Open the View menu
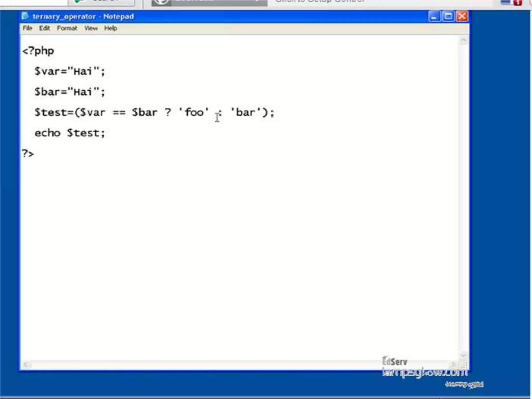The height and width of the screenshot is (399, 532). pyautogui.click(x=91, y=28)
